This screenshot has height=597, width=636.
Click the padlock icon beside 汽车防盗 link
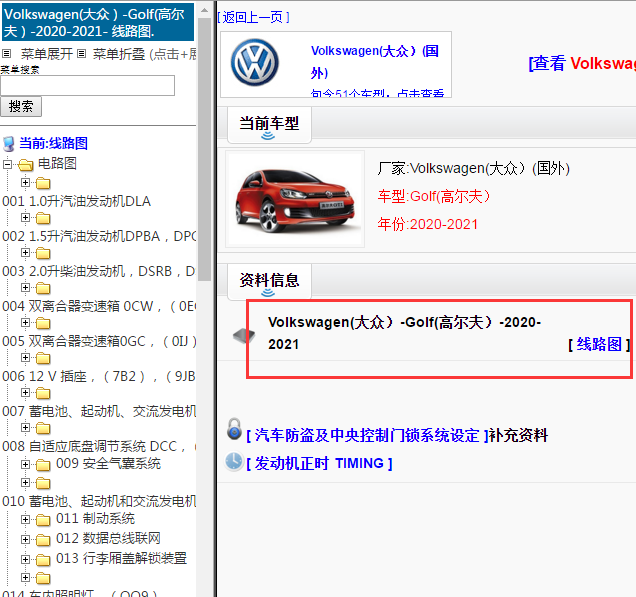point(234,429)
